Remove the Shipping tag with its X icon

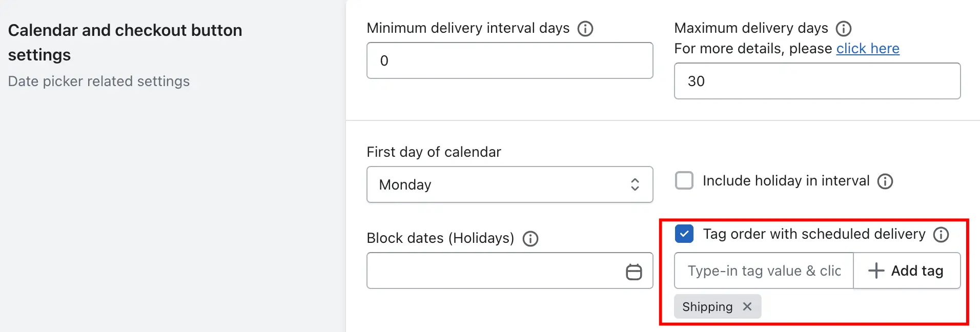(x=747, y=306)
